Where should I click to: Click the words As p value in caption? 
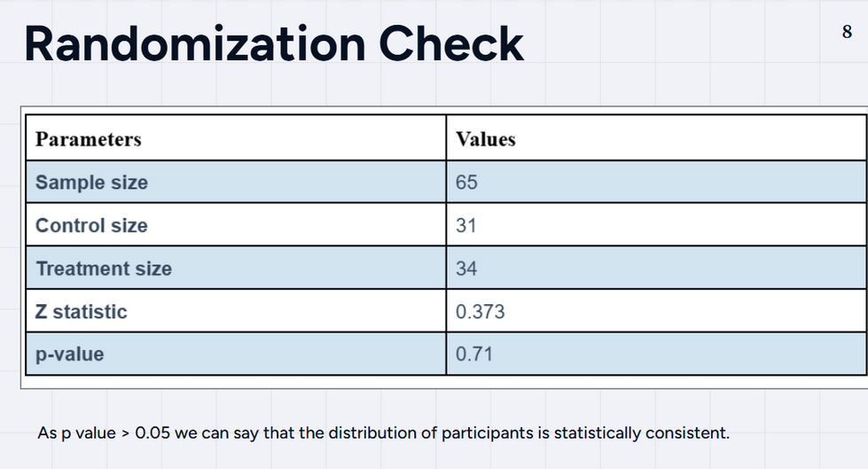click(77, 433)
